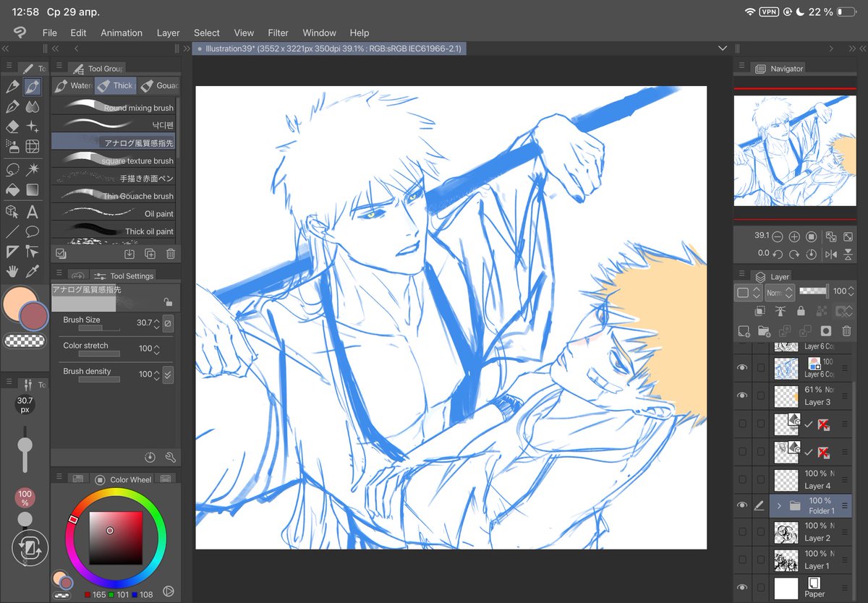Adjust layer opacity stepper at 100
This screenshot has width=868, height=603.
851,291
